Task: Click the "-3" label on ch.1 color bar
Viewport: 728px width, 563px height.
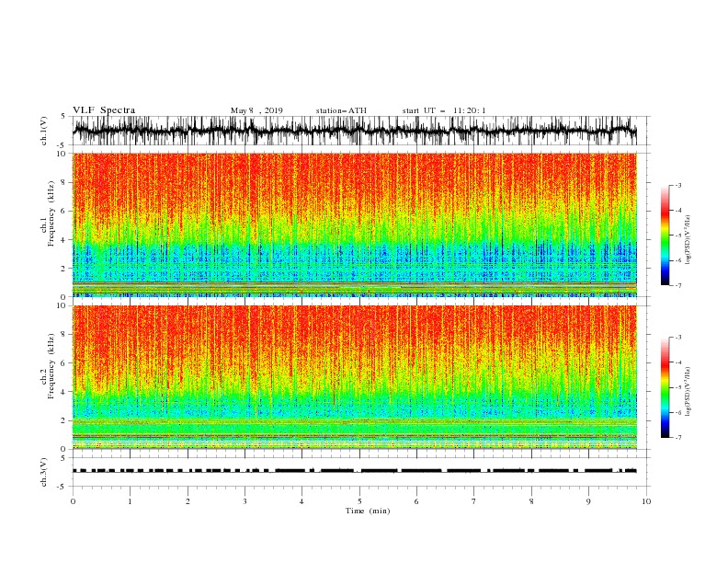Action: point(678,185)
